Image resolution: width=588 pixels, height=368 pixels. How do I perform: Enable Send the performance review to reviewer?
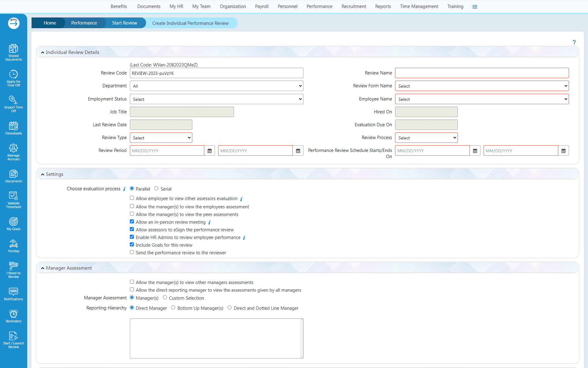132,252
